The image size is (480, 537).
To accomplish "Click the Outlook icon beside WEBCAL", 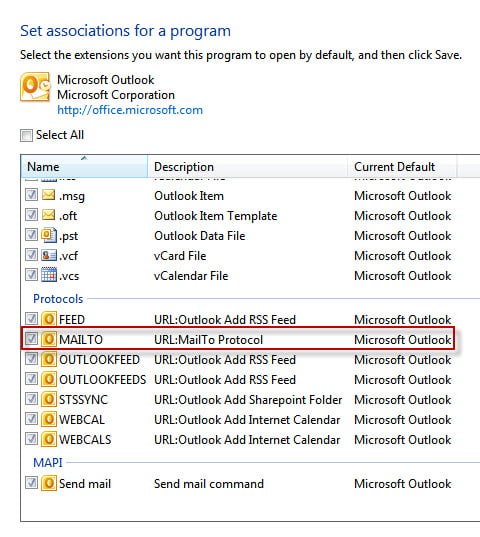I will 49,419.
